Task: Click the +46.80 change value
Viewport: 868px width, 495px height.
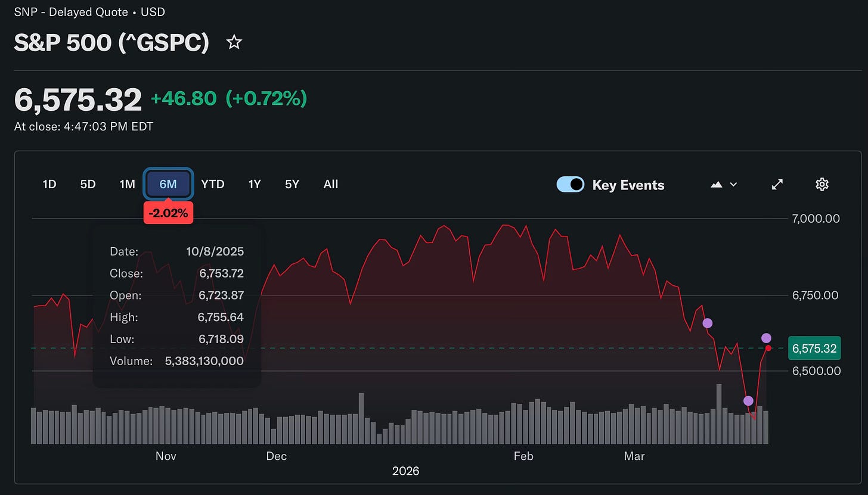Action: 184,98
